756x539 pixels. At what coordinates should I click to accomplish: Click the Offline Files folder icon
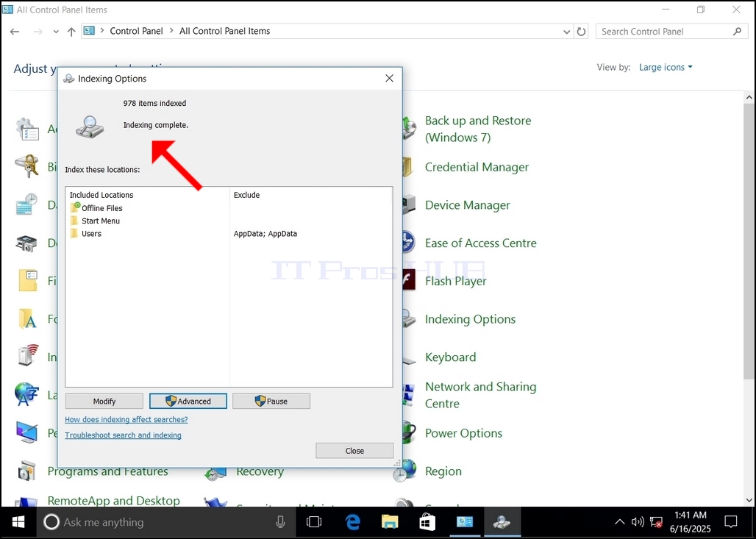point(75,208)
